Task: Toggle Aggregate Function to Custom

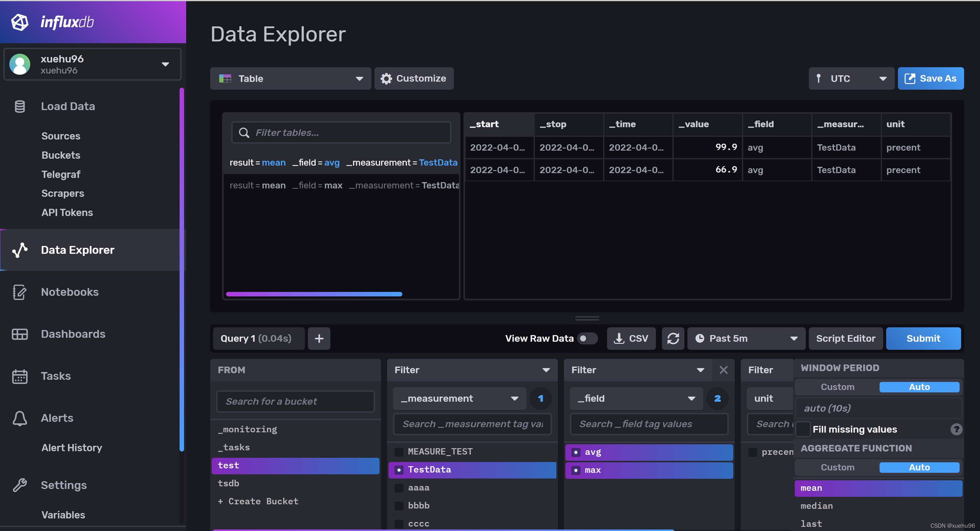Action: [837, 467]
